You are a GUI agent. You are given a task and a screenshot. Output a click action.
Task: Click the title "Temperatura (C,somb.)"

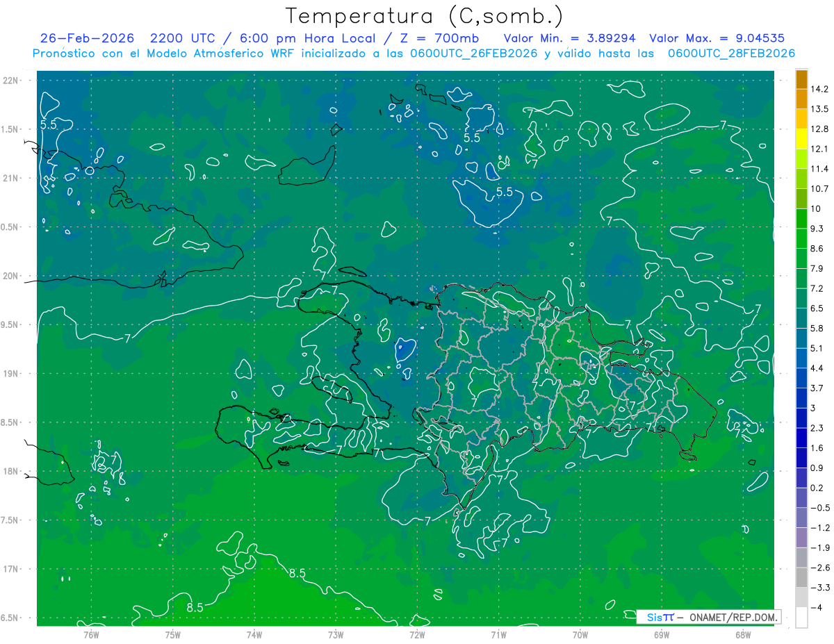[425, 16]
